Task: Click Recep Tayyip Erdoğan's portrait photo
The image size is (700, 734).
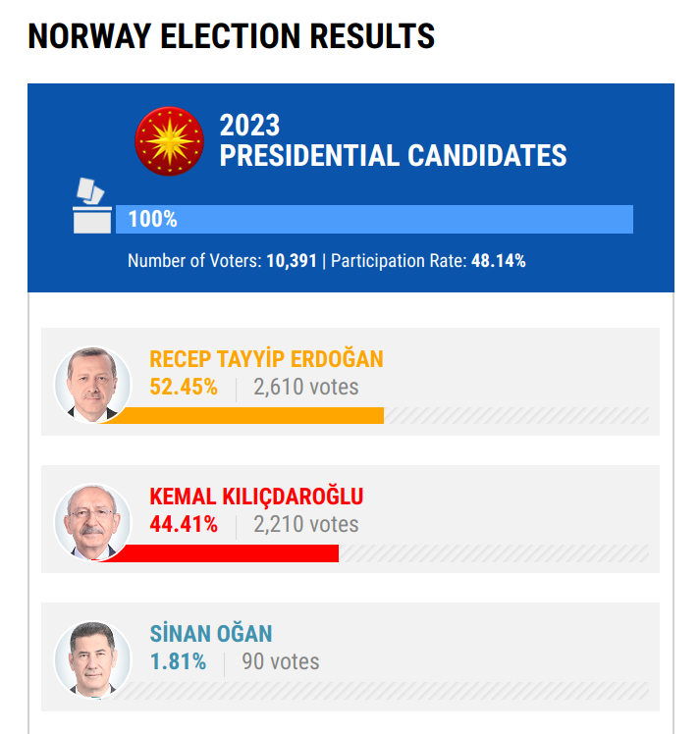Action: pos(91,383)
